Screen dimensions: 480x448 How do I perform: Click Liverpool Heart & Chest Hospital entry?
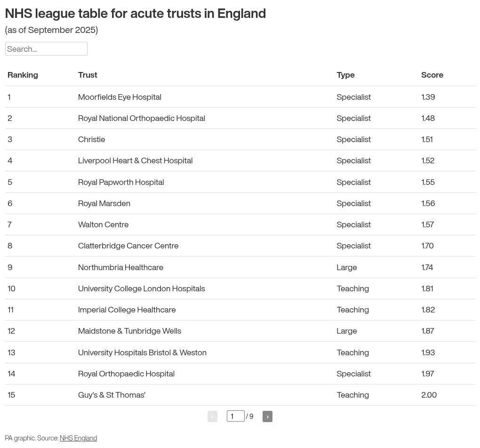coord(136,160)
